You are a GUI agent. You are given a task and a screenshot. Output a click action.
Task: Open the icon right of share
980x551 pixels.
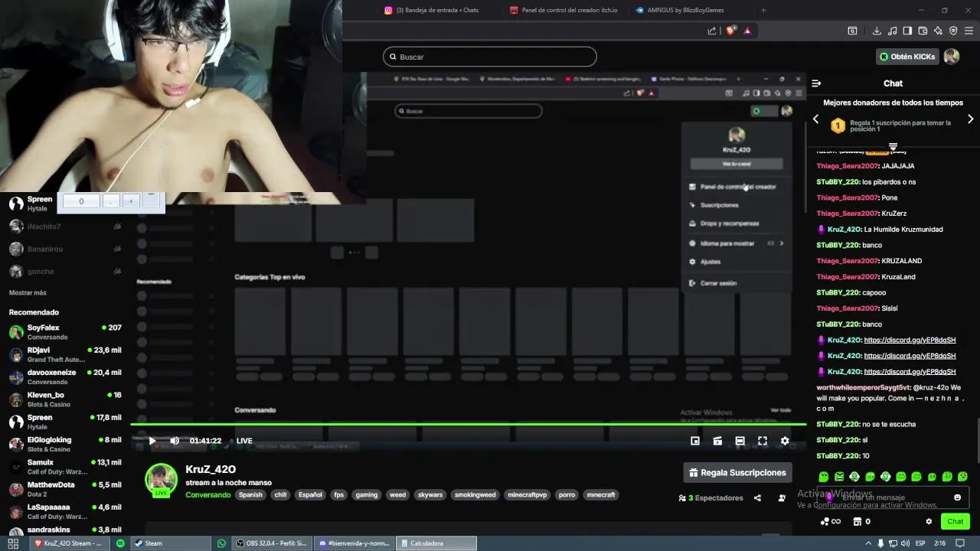(x=782, y=498)
